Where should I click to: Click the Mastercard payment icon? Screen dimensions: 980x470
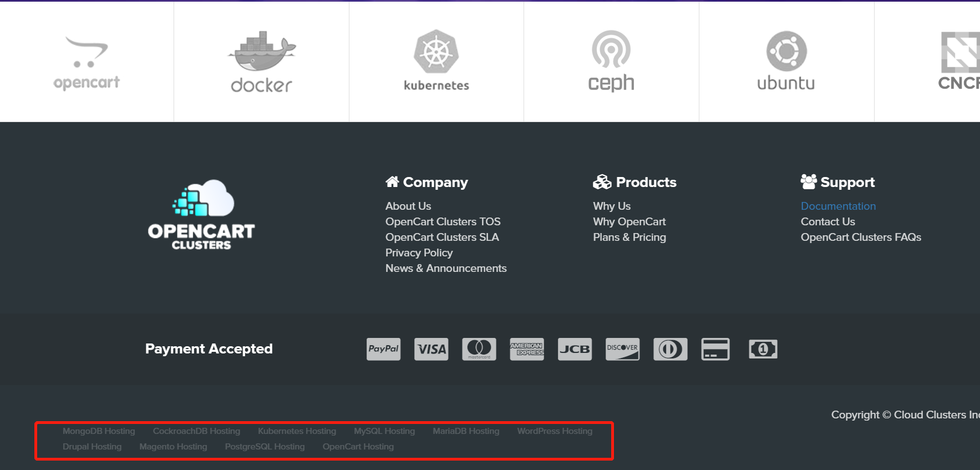point(479,349)
